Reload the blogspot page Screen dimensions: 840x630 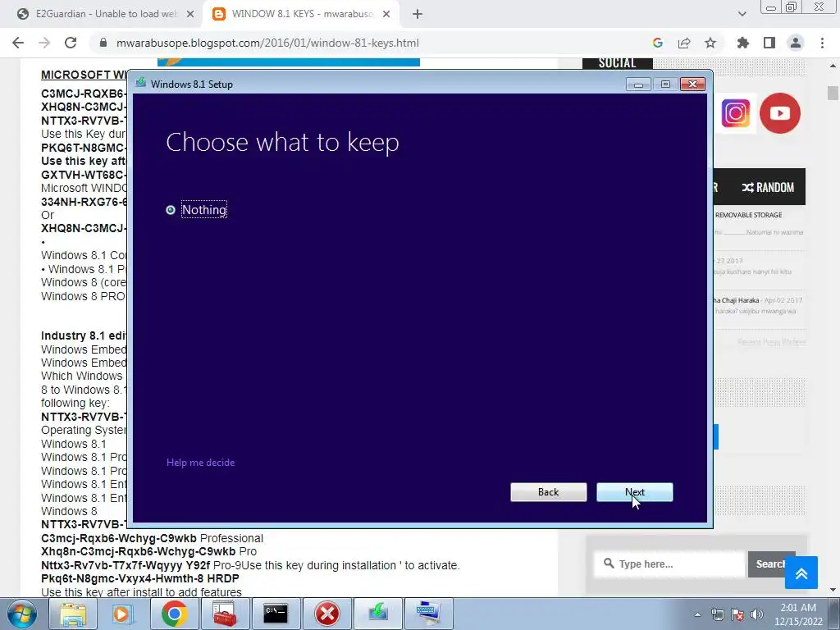(x=71, y=43)
